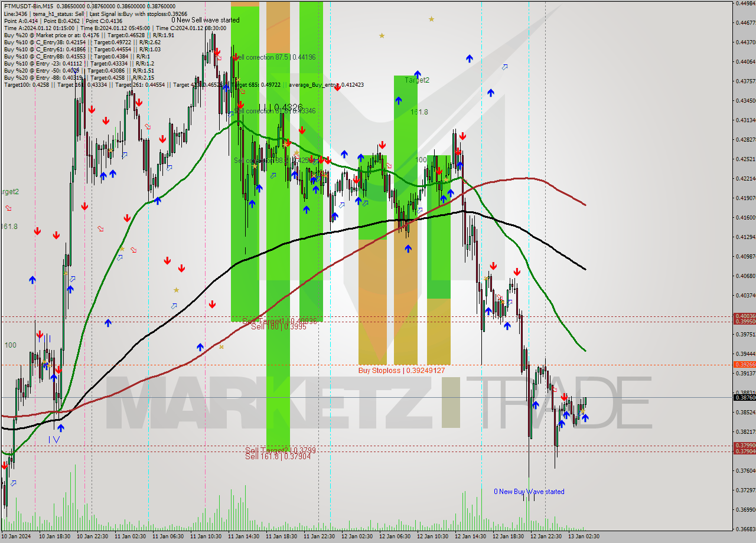
Task: Click the 'Buy Stoploss | 0.39249127' label
Action: [402, 371]
